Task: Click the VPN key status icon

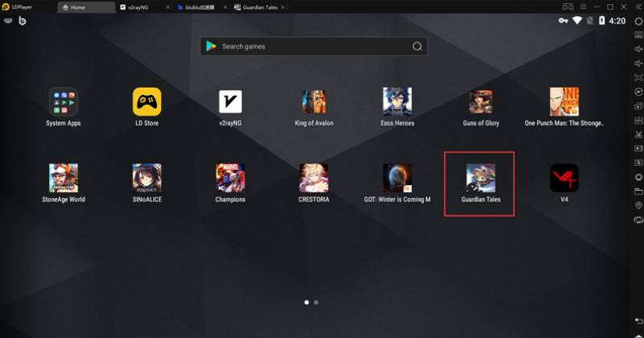Action: (x=563, y=21)
